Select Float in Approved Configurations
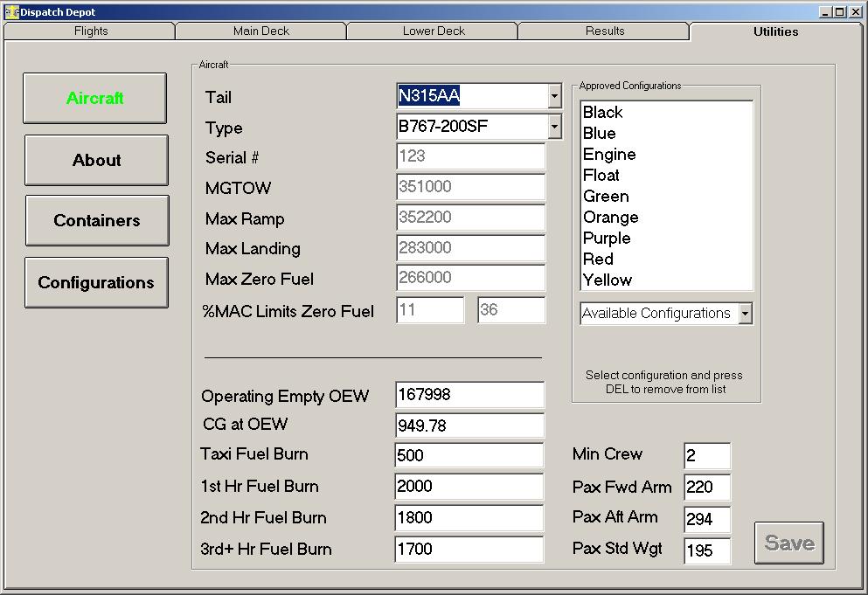 [x=666, y=176]
